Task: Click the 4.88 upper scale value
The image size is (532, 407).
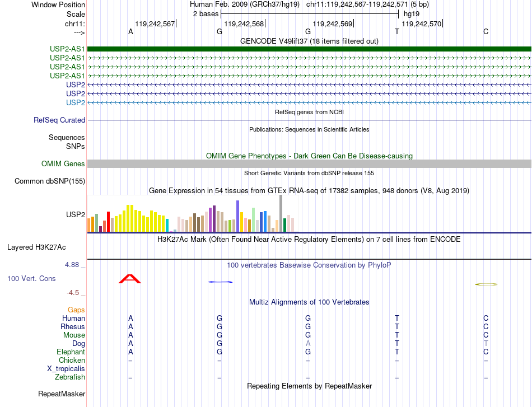Action: 72,265
